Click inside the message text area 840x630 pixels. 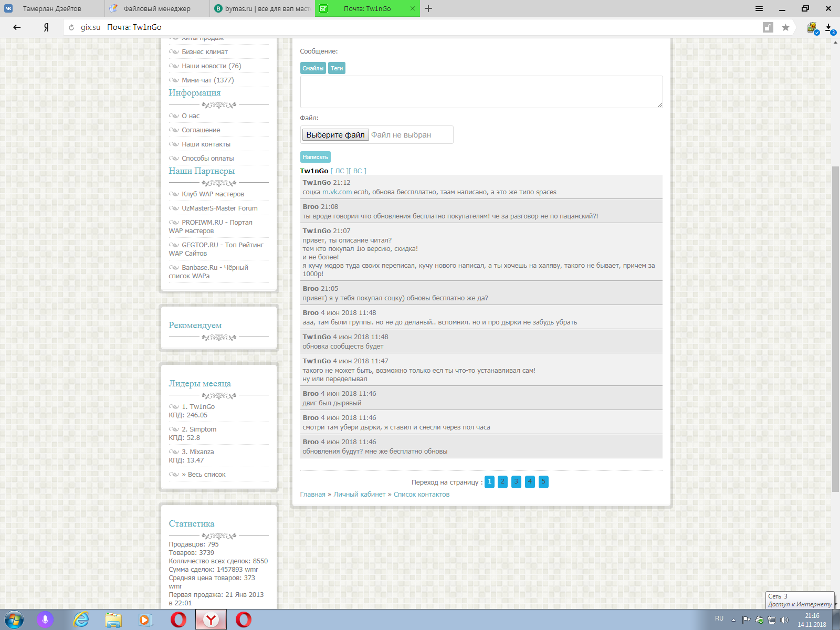[x=481, y=92]
